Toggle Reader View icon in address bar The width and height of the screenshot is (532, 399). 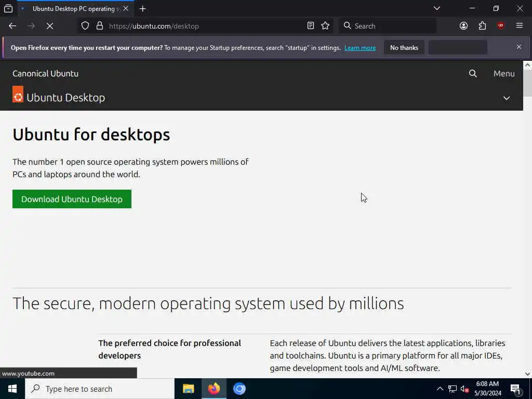pyautogui.click(x=311, y=26)
